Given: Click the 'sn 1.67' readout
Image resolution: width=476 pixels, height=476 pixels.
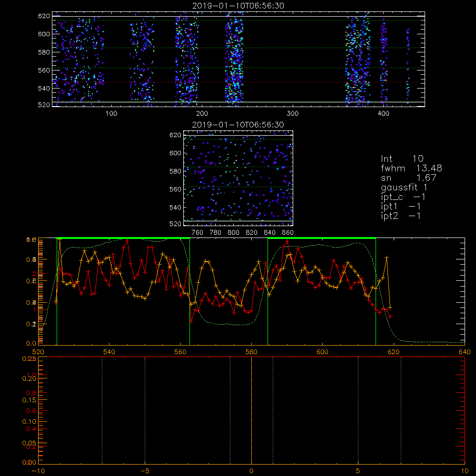Looking at the screenshot, I should tap(408, 178).
